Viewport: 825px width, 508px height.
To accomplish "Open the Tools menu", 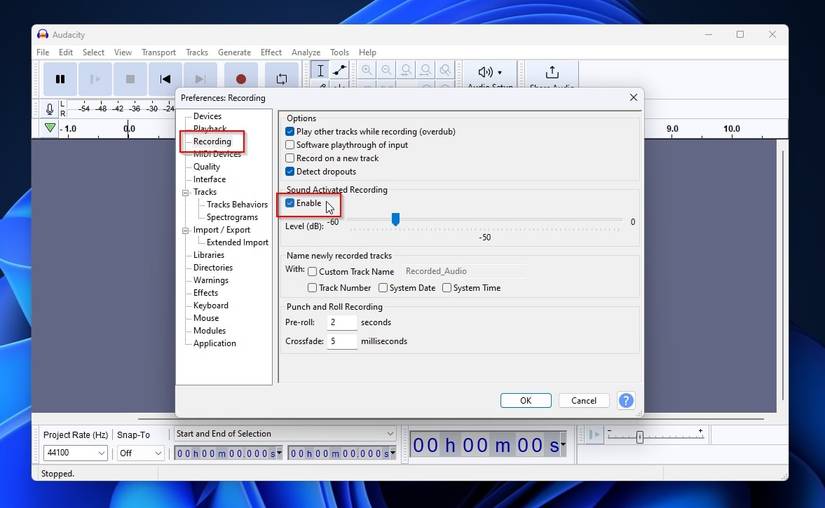I will click(x=339, y=52).
